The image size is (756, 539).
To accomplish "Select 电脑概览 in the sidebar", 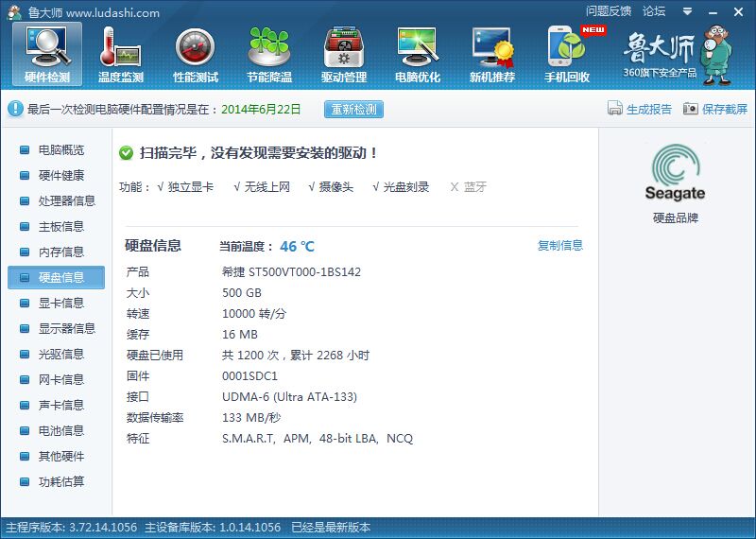I will [x=60, y=150].
